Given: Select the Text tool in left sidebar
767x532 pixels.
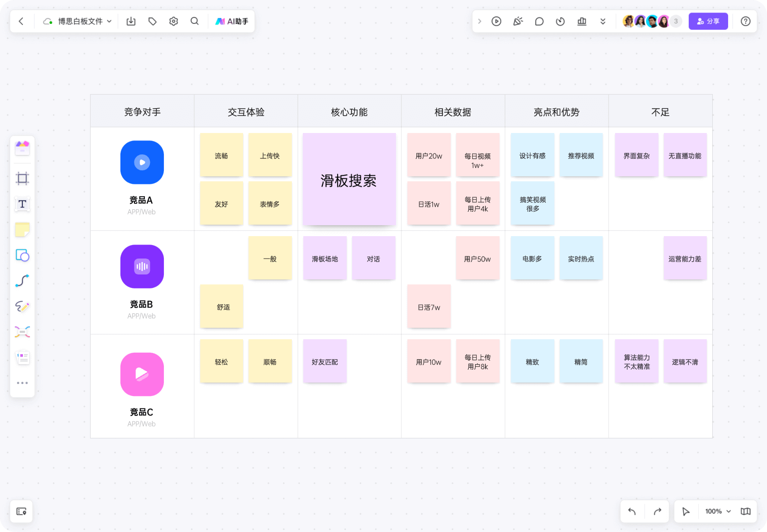Looking at the screenshot, I should (x=22, y=204).
